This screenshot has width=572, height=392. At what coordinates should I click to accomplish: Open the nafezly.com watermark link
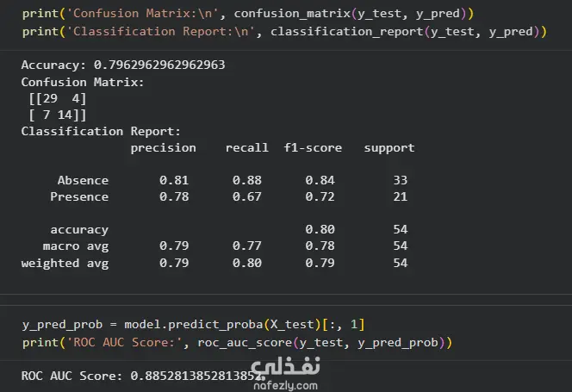286,386
